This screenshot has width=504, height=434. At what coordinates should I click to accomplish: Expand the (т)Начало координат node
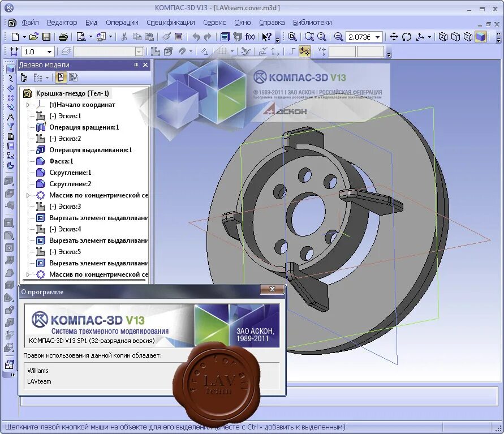pyautogui.click(x=28, y=105)
